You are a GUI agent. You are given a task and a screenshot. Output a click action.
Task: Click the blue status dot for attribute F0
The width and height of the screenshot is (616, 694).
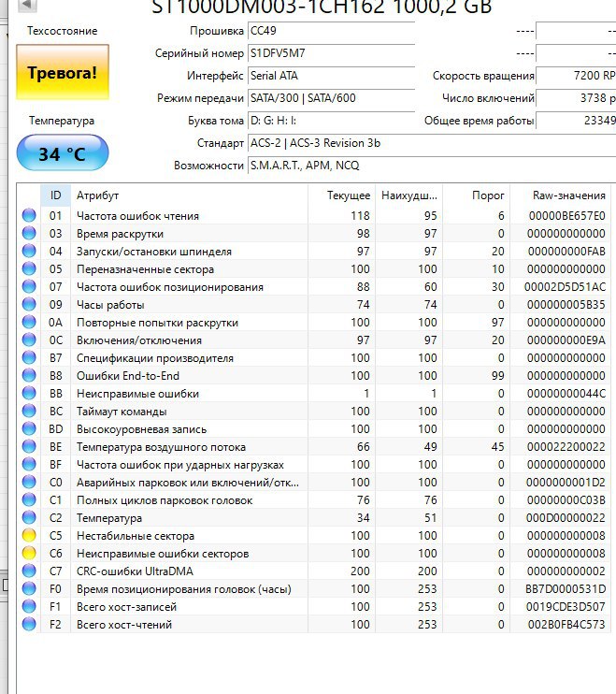pyautogui.click(x=29, y=588)
